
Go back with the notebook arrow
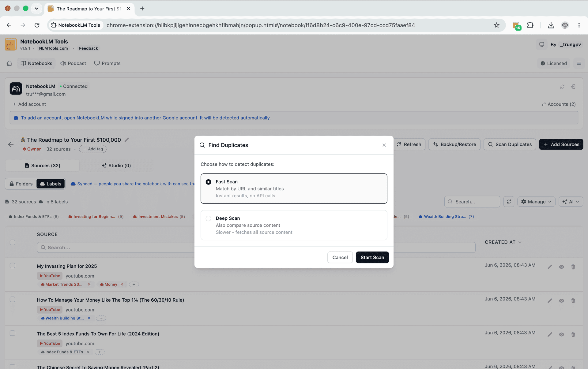tap(11, 144)
